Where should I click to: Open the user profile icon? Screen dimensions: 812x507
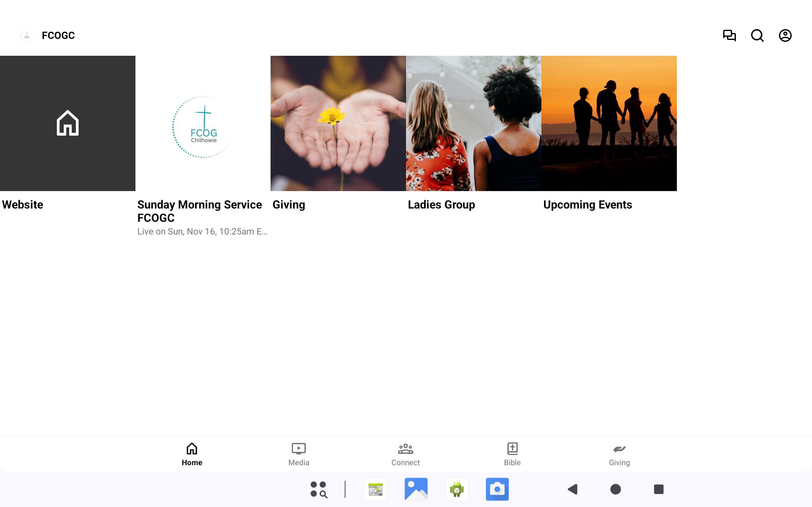coord(785,35)
